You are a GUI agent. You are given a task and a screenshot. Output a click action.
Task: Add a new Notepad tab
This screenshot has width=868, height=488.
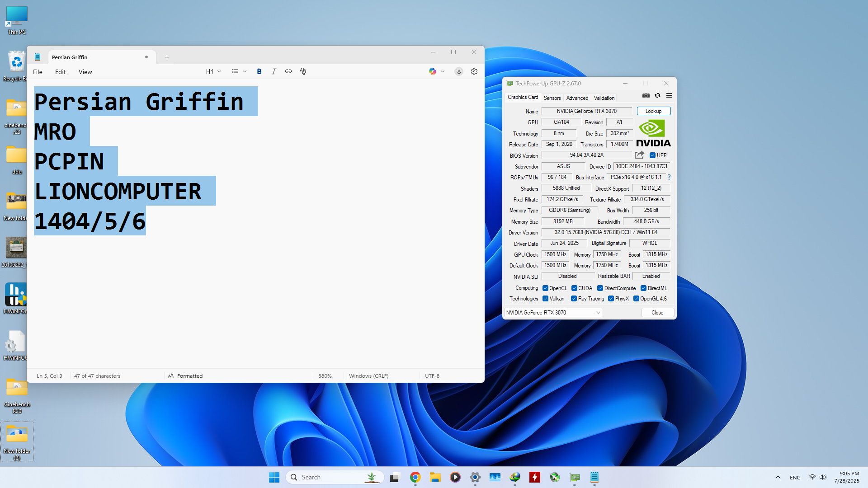167,57
